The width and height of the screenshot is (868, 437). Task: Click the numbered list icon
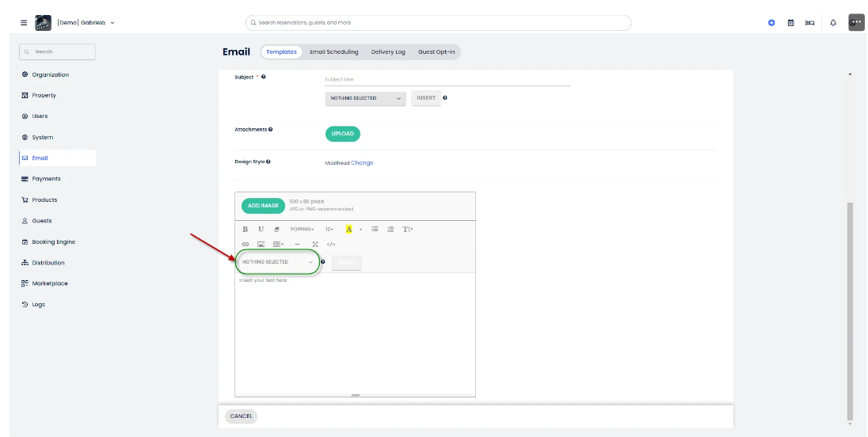tap(390, 230)
